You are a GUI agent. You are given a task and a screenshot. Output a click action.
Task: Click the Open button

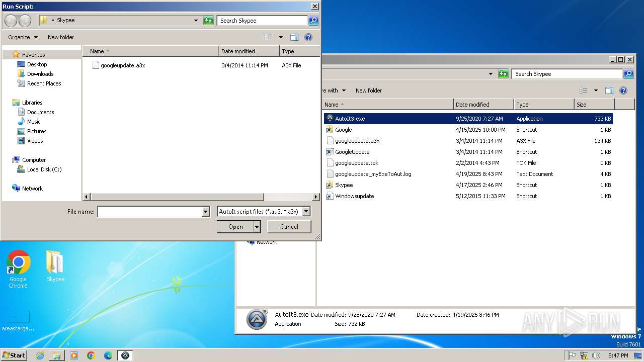(235, 227)
